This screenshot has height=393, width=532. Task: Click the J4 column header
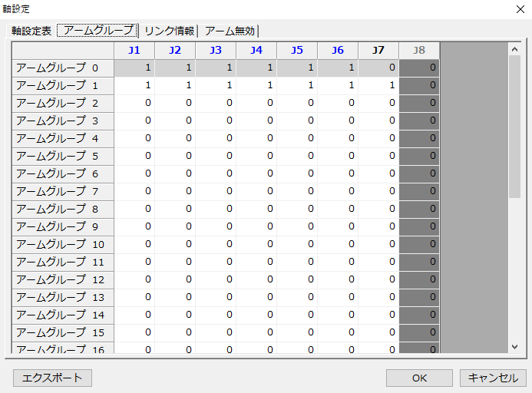pyautogui.click(x=256, y=50)
